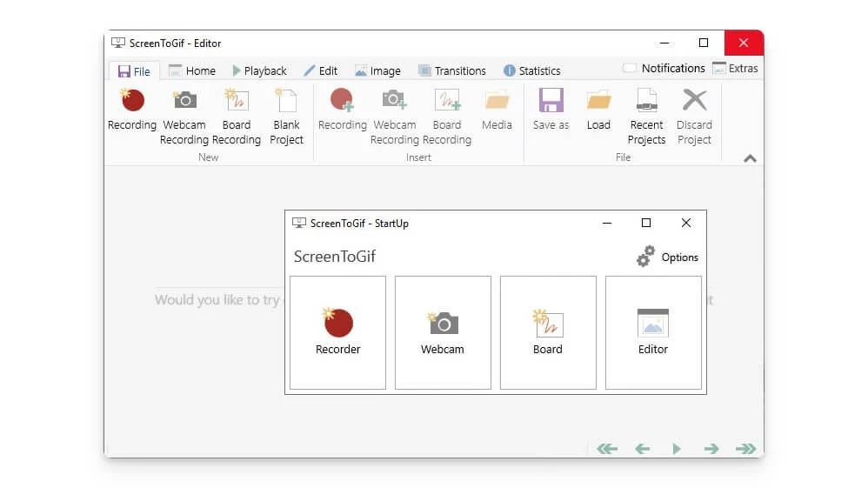The height and width of the screenshot is (488, 868).
Task: Go to next frame
Action: pos(711,449)
